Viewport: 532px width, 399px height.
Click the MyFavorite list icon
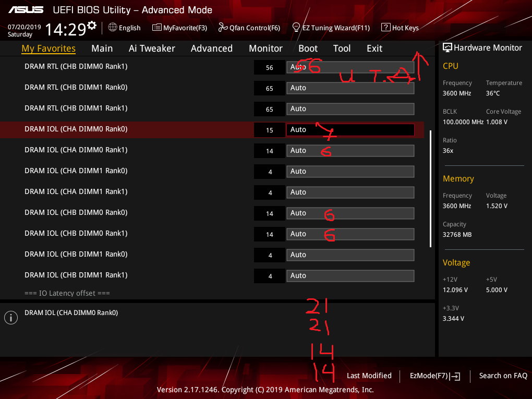point(157,28)
